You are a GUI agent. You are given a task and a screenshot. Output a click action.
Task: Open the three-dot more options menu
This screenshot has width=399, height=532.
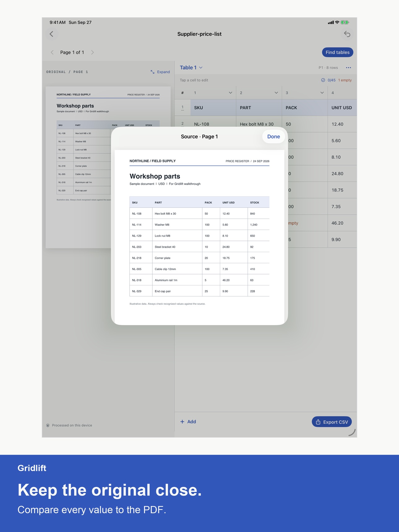point(348,68)
